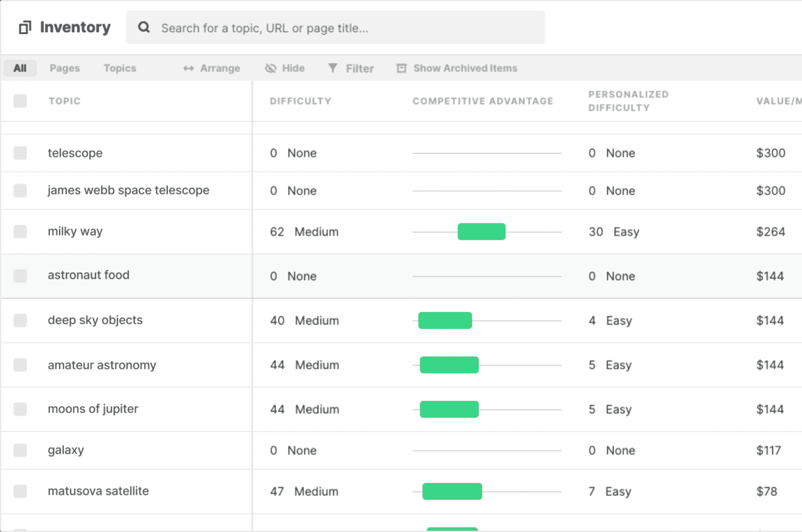Screen dimensions: 802x532
Task: Check the telescope row checkbox
Action: [20, 153]
